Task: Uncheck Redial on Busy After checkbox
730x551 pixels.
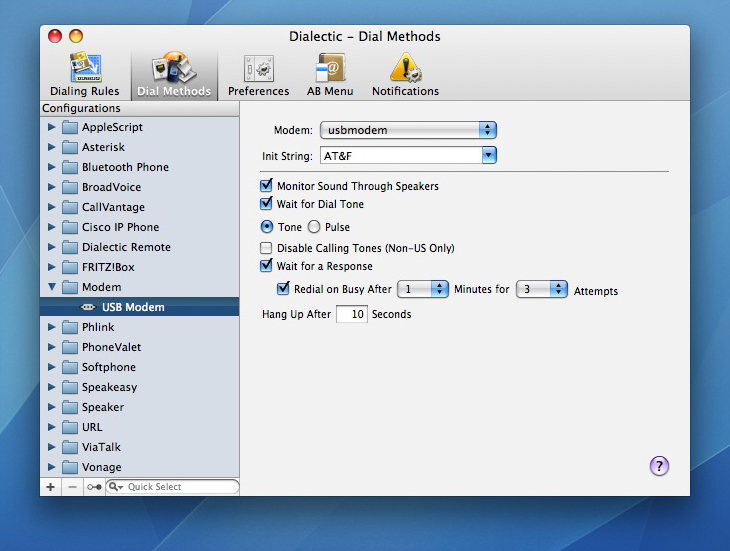Action: point(283,289)
